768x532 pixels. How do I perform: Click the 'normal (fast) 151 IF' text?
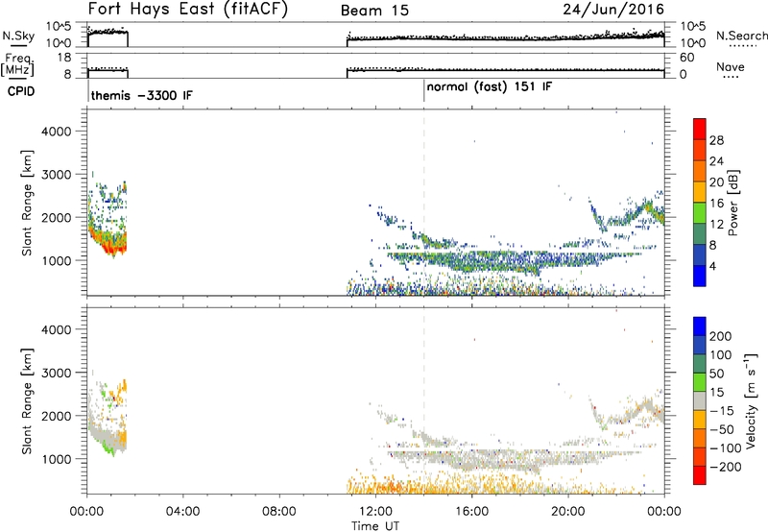(489, 87)
